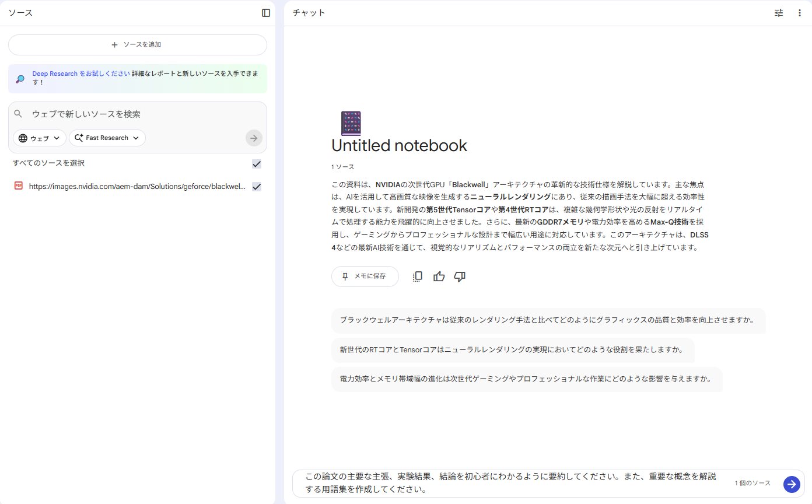Viewport: 812px width, 504px height.
Task: Click the すべてのソースを選択 label
Action: pyautogui.click(x=48, y=163)
